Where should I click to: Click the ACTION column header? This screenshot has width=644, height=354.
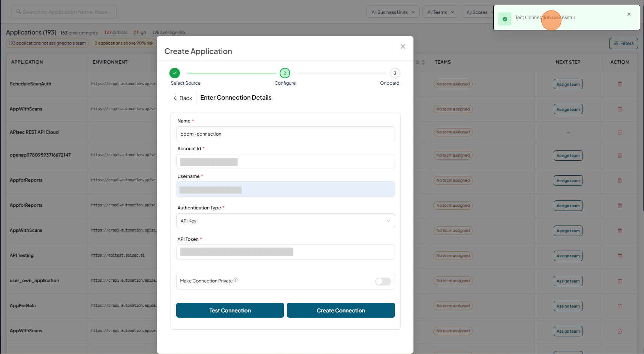[x=620, y=62]
